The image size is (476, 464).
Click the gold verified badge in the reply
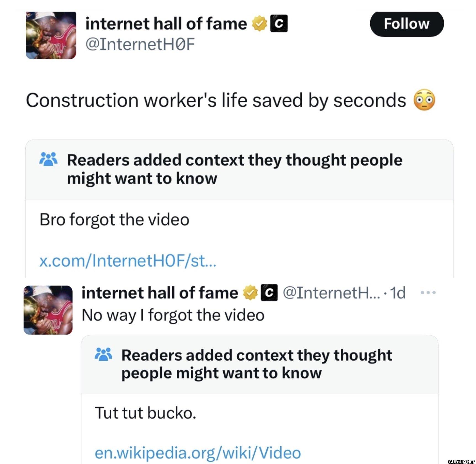[x=250, y=293]
